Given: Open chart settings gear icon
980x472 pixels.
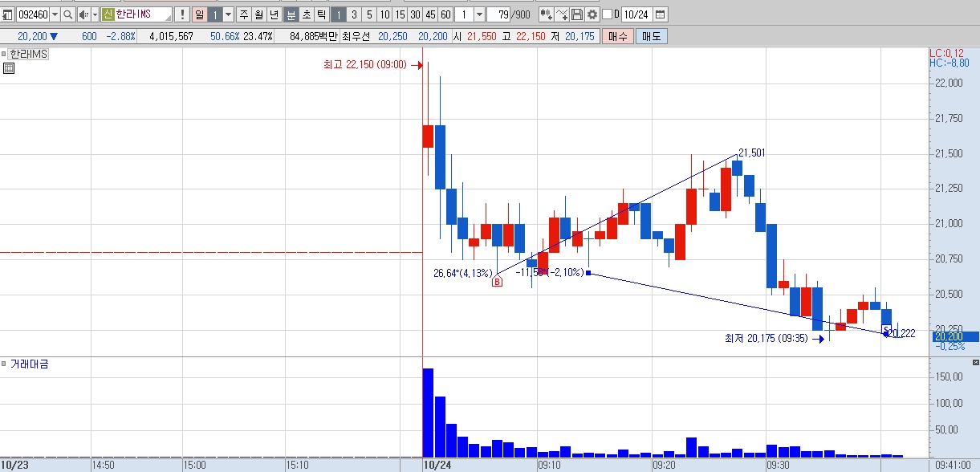Looking at the screenshot, I should click(x=592, y=14).
